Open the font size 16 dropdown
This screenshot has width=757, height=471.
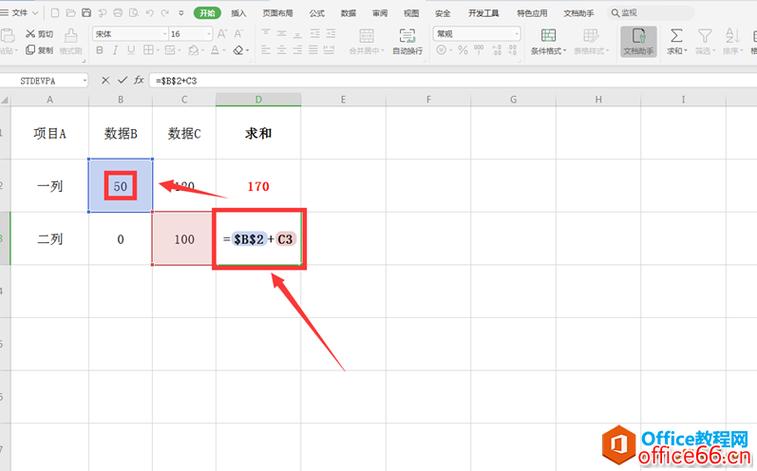coord(209,34)
